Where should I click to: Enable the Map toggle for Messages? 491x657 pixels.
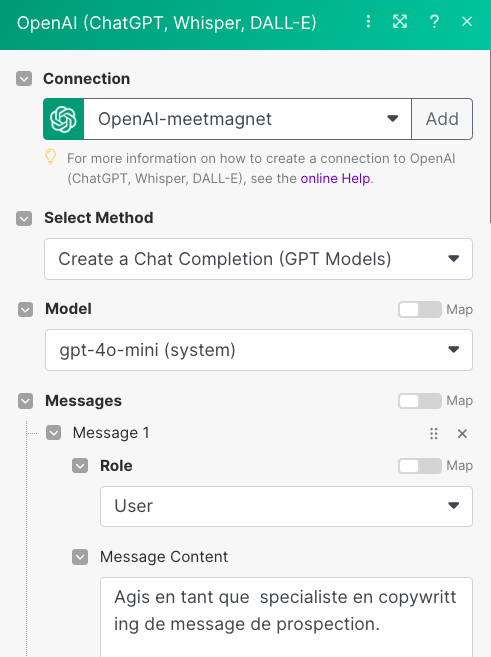pos(420,401)
